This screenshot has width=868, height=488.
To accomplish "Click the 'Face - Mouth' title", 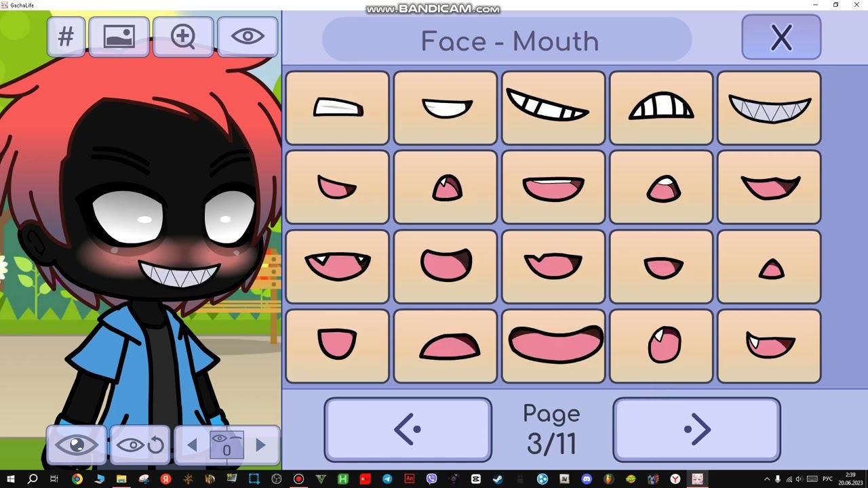I will (x=509, y=41).
